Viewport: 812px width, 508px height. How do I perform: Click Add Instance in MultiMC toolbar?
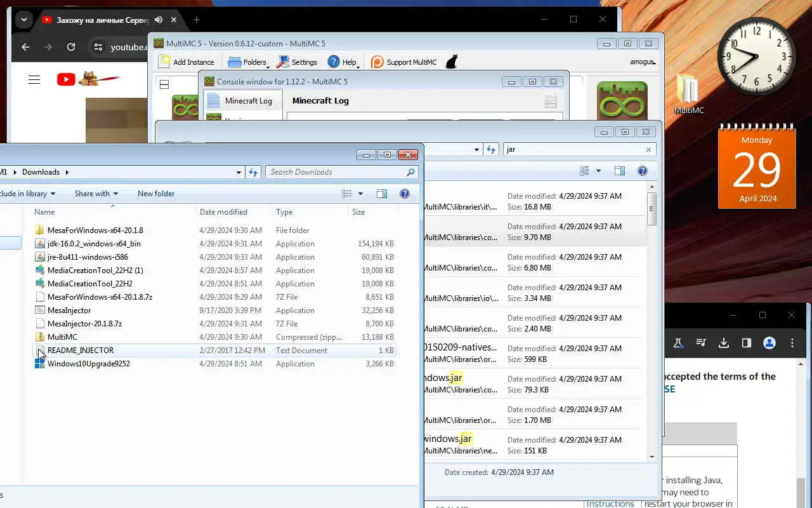tap(187, 62)
